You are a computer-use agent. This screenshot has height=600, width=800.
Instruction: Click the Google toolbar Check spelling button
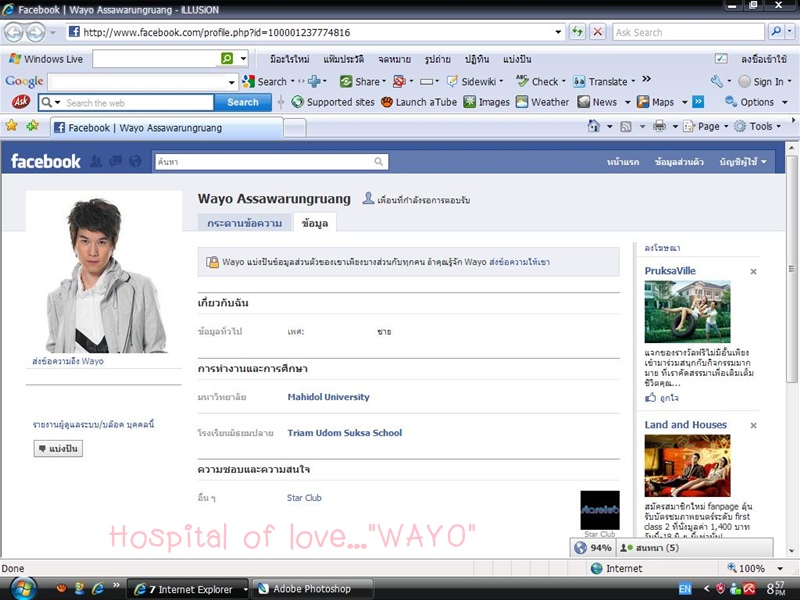pos(540,81)
